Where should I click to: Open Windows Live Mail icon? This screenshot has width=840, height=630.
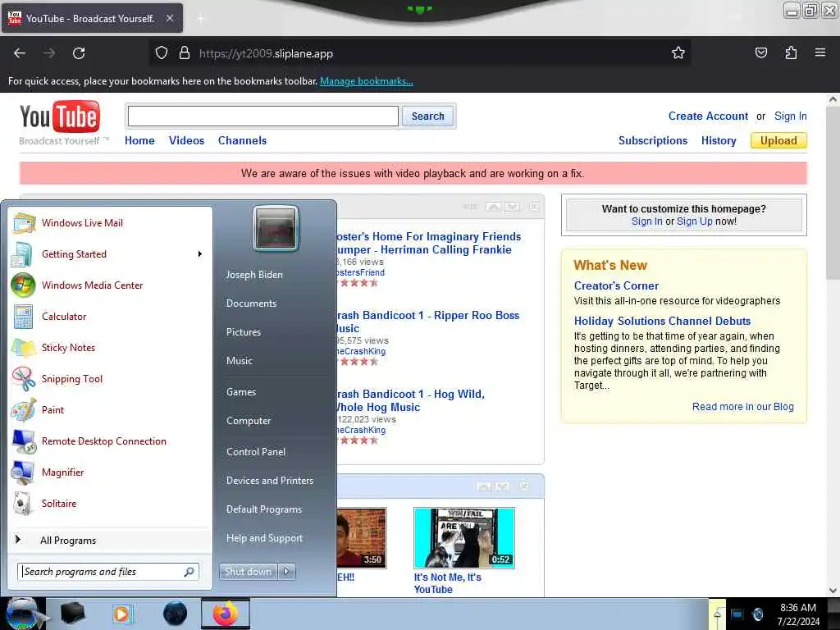[x=24, y=223]
